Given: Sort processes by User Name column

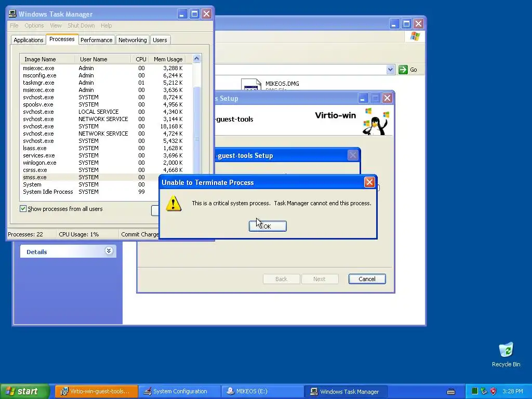Looking at the screenshot, I should click(x=103, y=59).
